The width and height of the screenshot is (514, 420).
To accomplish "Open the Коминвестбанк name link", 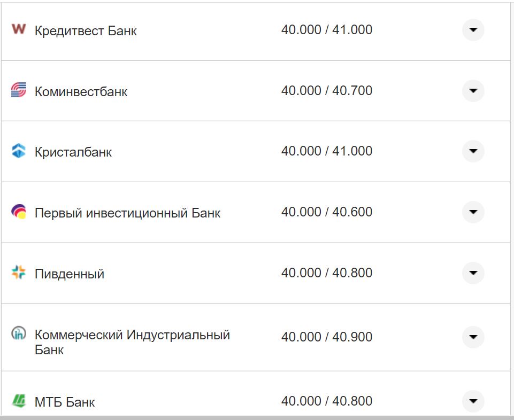I will 81,92.
